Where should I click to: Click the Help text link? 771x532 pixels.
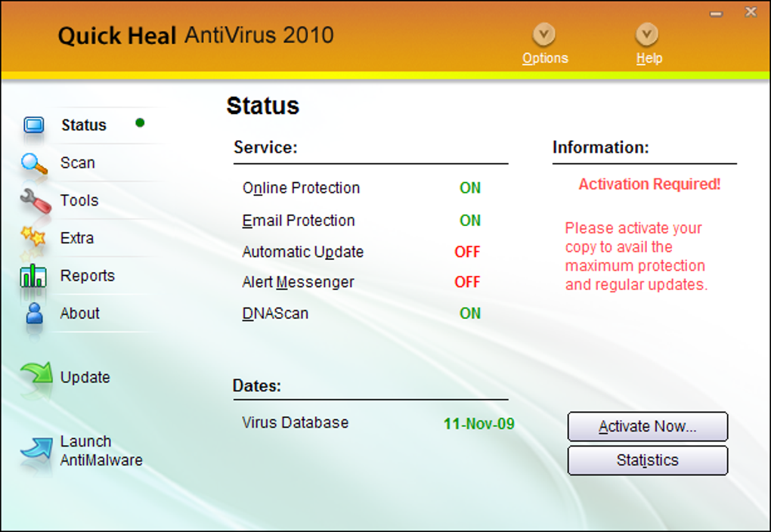tap(649, 58)
